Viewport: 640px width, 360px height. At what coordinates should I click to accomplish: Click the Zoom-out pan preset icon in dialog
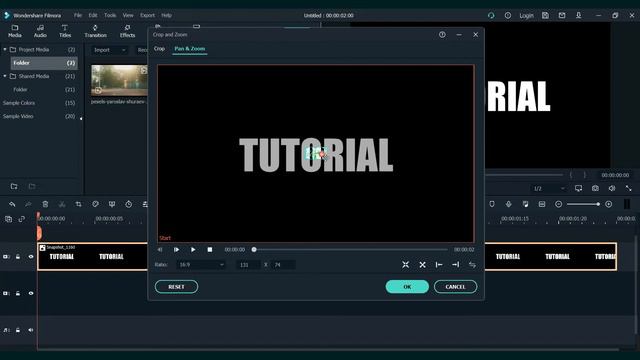click(422, 265)
